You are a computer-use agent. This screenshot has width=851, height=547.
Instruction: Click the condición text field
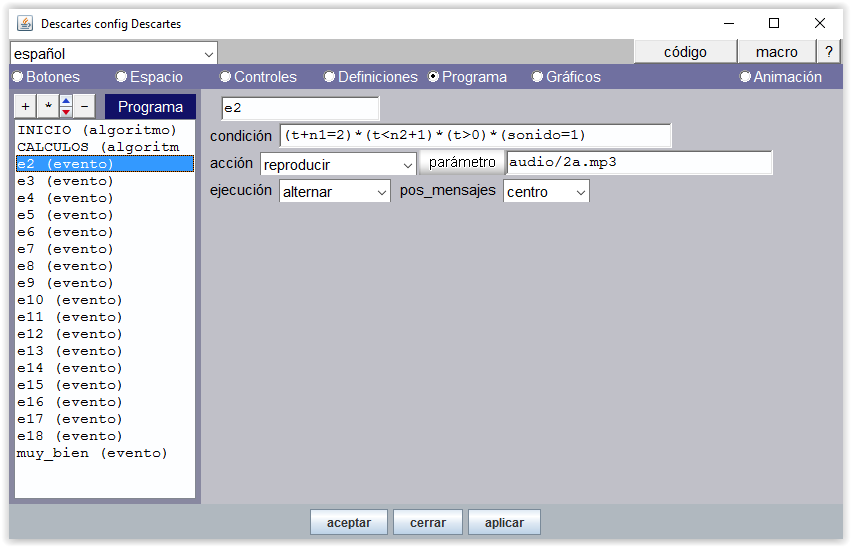point(475,135)
